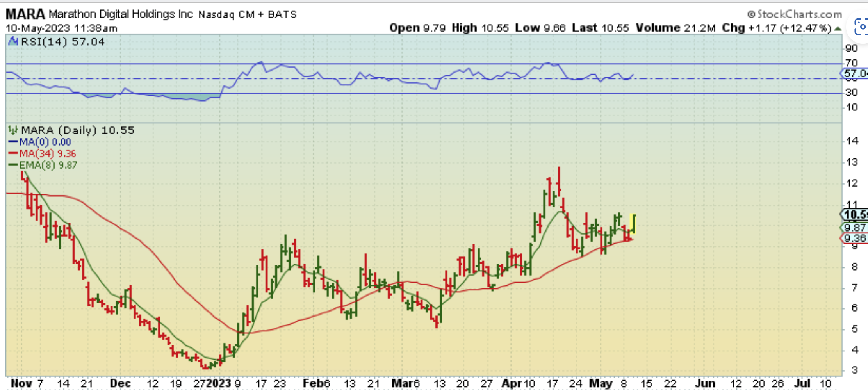868x390 pixels.
Task: Click the MARA ticker symbol in the header
Action: tap(25, 14)
